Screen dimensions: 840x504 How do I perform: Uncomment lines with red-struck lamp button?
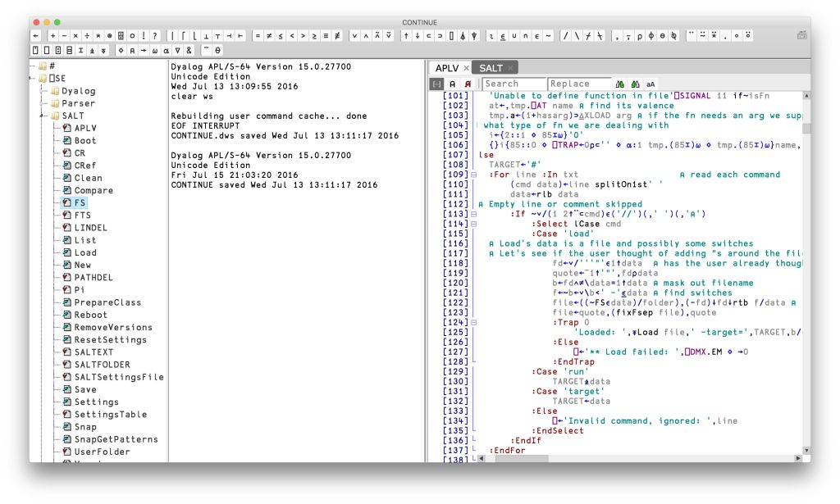468,84
